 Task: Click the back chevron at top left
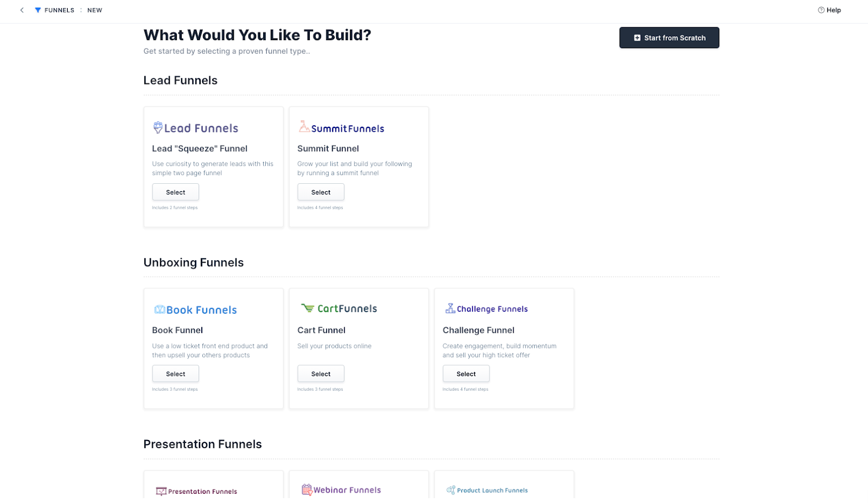[x=22, y=10]
